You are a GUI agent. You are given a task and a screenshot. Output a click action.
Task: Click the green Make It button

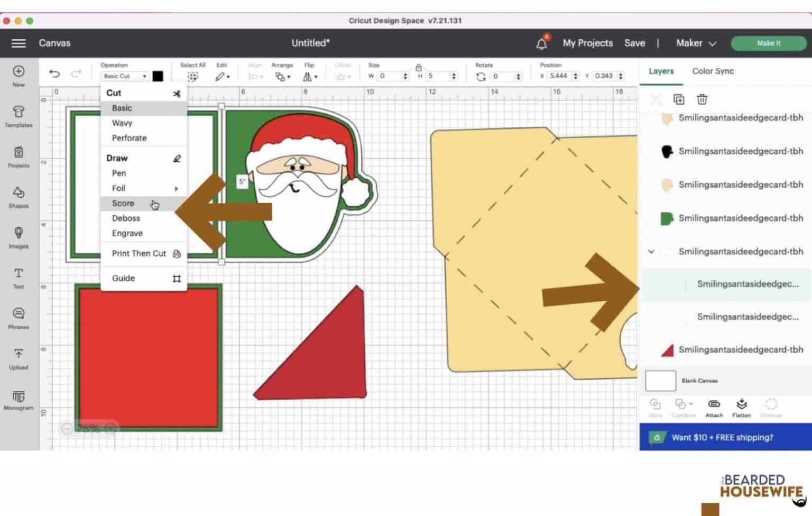769,43
